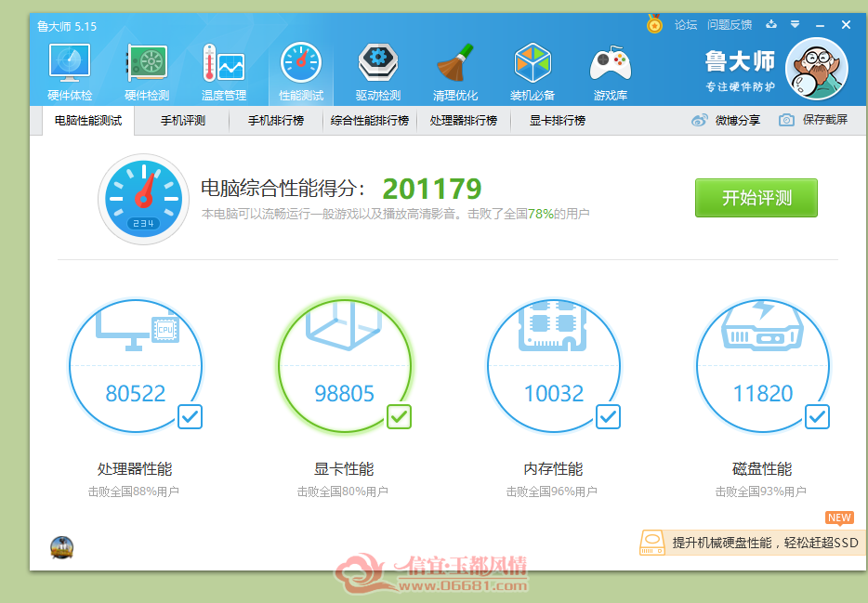Image resolution: width=868 pixels, height=603 pixels.
Task: Click the download tray icon in title bar
Action: [x=771, y=24]
